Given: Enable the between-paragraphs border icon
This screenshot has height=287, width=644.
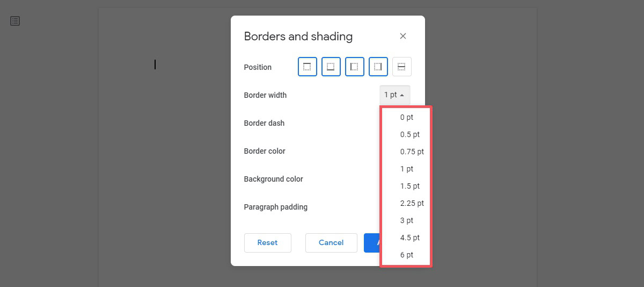Looking at the screenshot, I should 402,67.
